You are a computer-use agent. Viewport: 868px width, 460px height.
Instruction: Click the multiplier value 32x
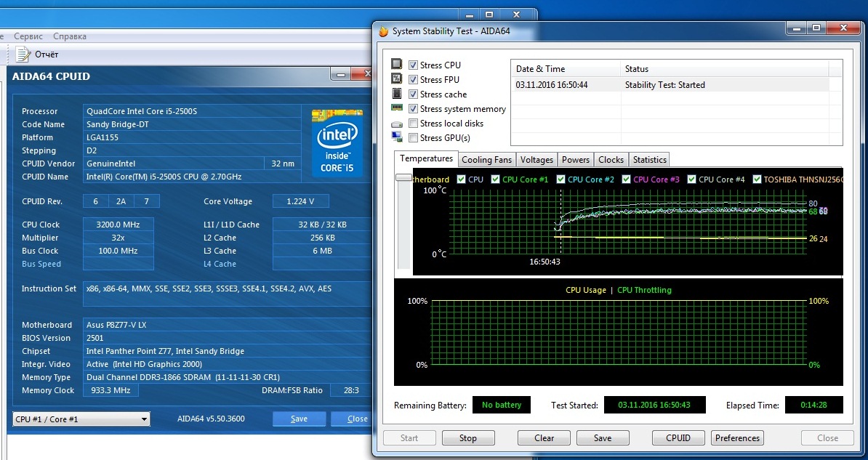[x=118, y=238]
